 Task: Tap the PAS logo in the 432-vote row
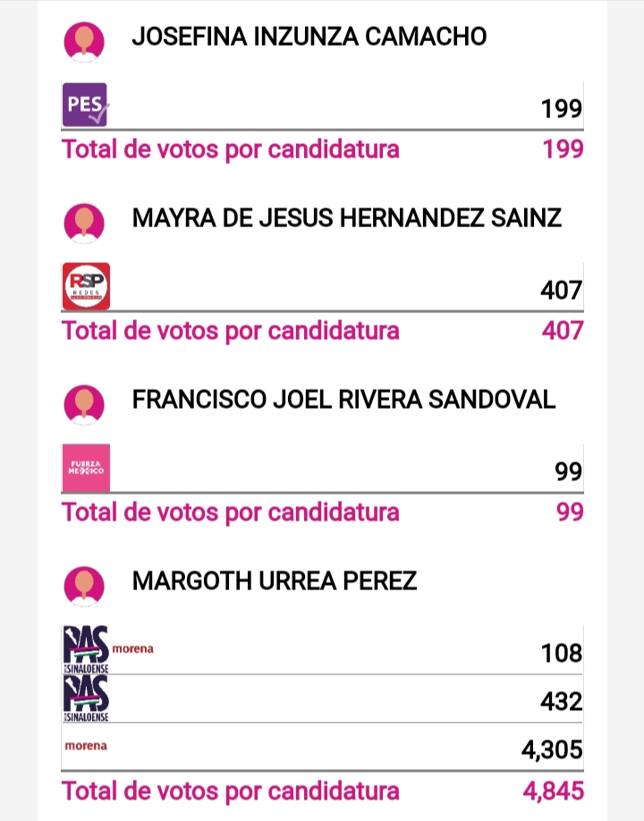tap(86, 698)
